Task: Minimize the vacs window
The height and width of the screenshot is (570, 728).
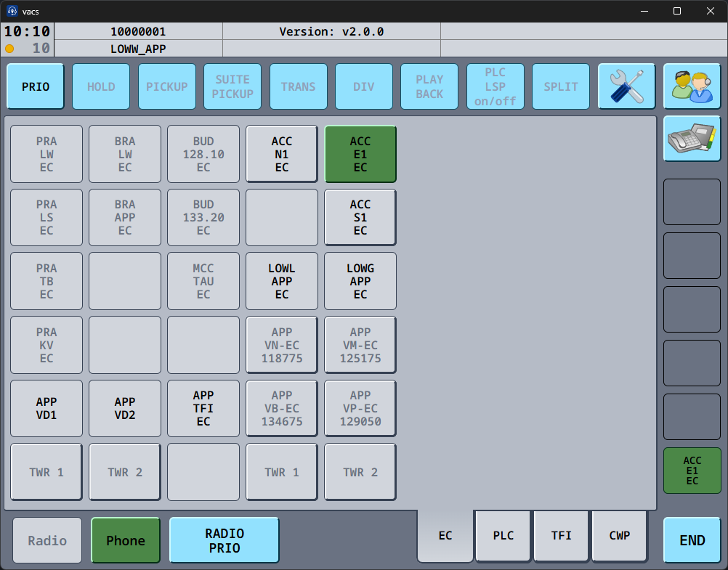Action: [643, 11]
